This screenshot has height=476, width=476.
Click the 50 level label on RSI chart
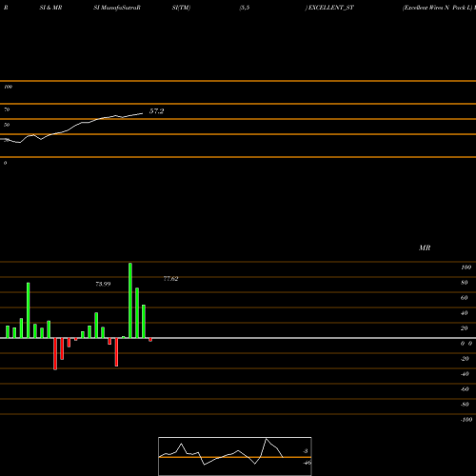(7, 125)
